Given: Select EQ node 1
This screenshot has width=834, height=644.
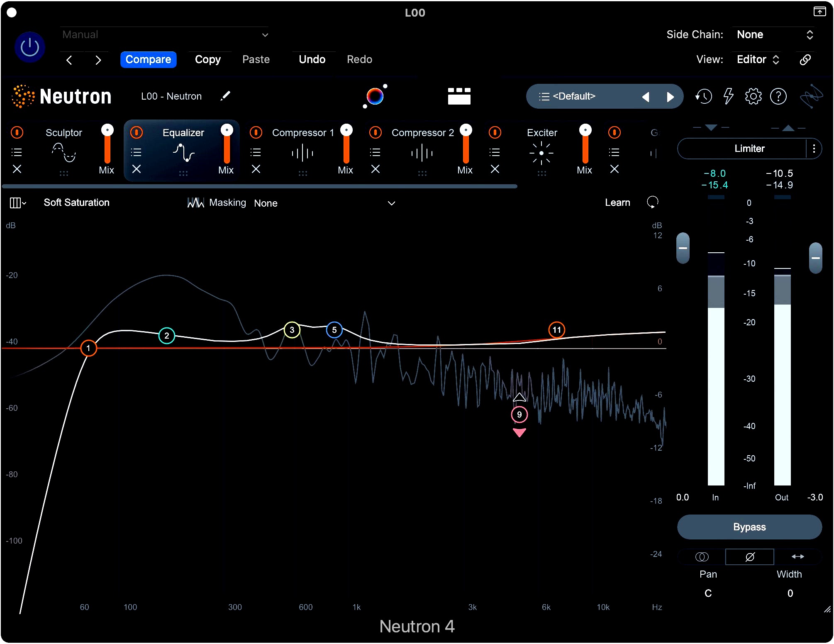Looking at the screenshot, I should tap(88, 348).
